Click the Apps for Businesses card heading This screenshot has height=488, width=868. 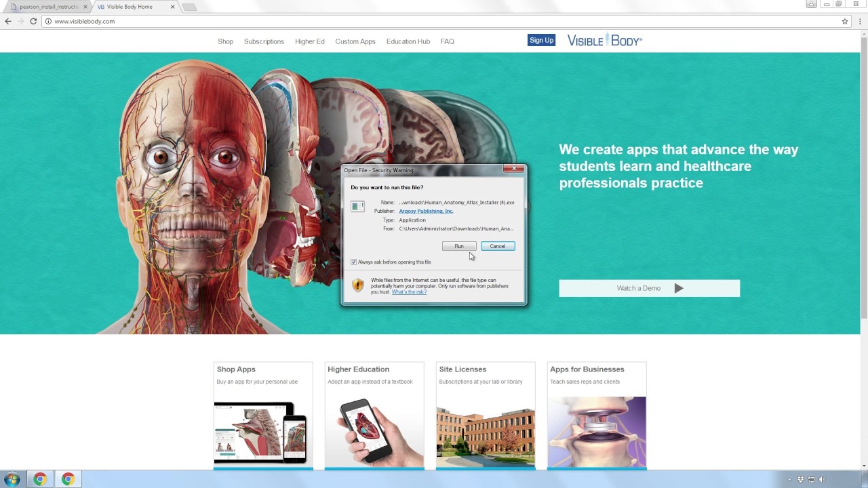587,369
